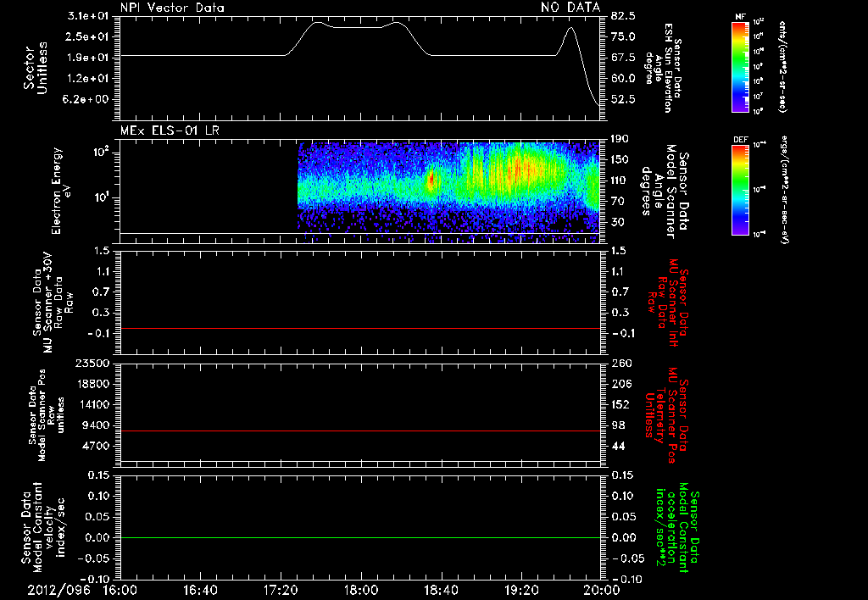This screenshot has width=868, height=600.
Task: Click the red line in MU Scanner +30V panel
Action: pos(360,328)
